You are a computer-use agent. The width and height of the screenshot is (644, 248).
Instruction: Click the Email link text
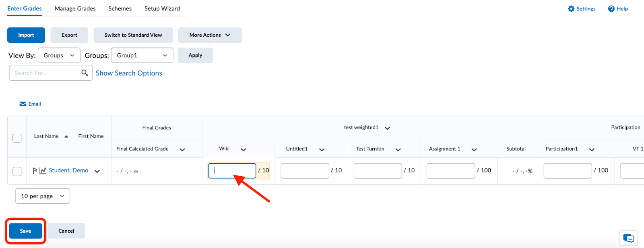(x=35, y=104)
